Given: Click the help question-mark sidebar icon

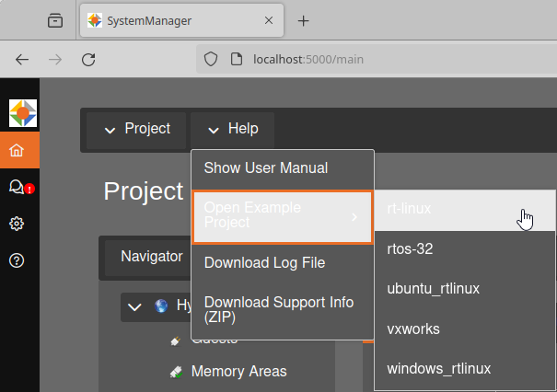Looking at the screenshot, I should (x=17, y=260).
